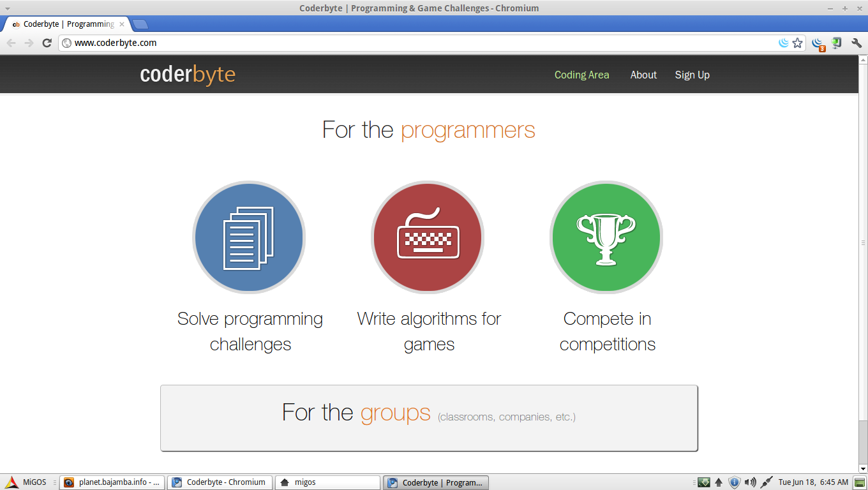
Task: Click the 'For the groups' panel
Action: 429,418
